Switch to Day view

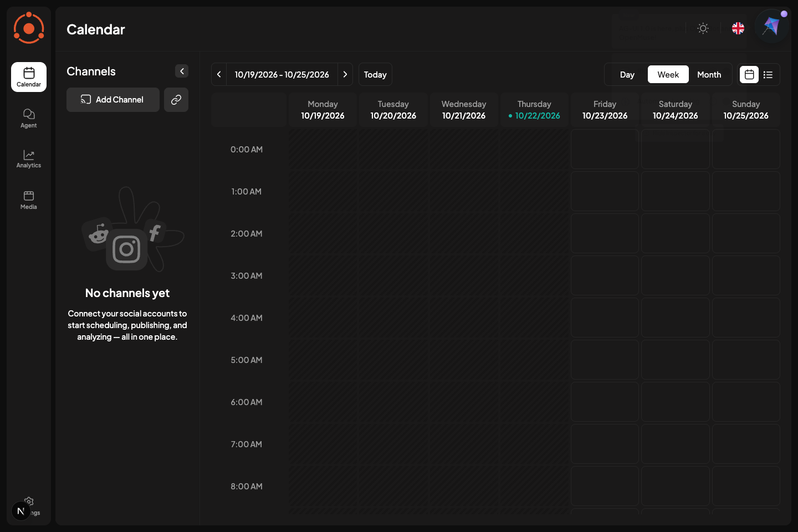pos(627,74)
